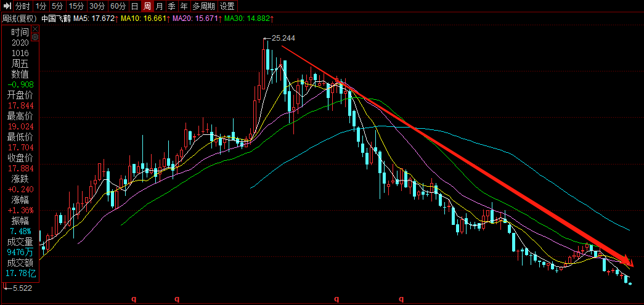This screenshot has width=644, height=305.
Task: Show the 30分 period chart
Action: point(97,6)
